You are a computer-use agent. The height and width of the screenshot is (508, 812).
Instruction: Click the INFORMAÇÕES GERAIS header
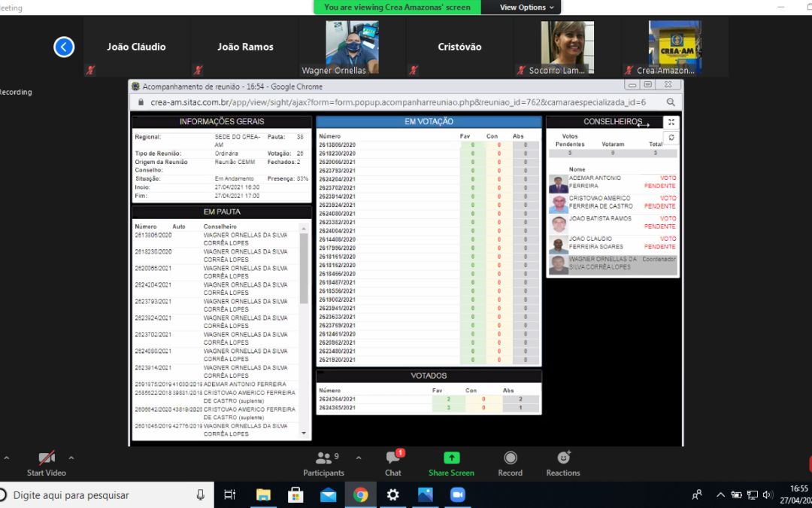pyautogui.click(x=222, y=122)
